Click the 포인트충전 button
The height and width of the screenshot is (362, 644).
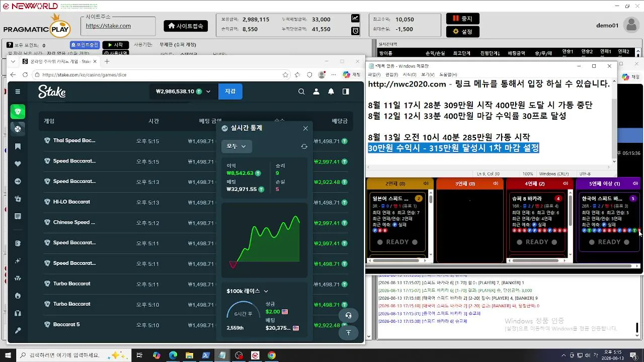85,45
